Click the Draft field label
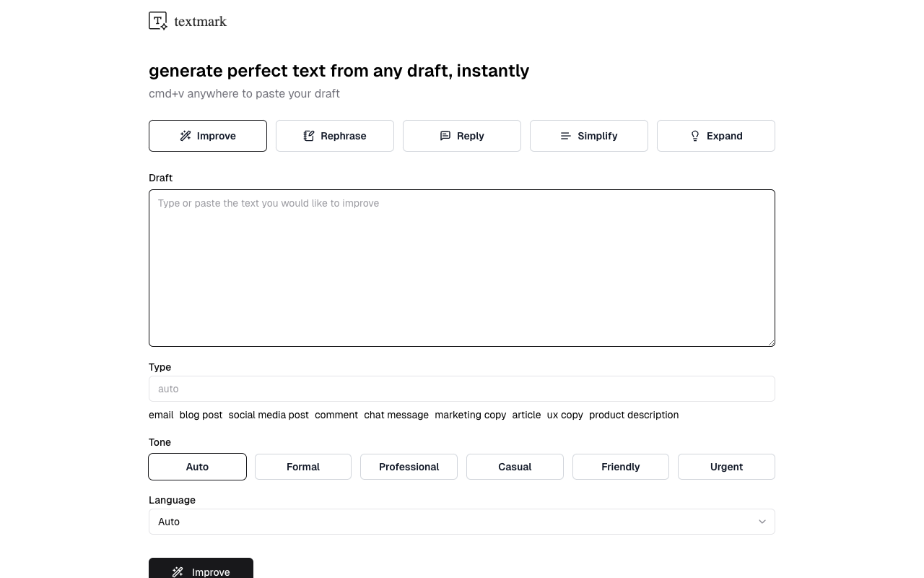 pyautogui.click(x=160, y=178)
